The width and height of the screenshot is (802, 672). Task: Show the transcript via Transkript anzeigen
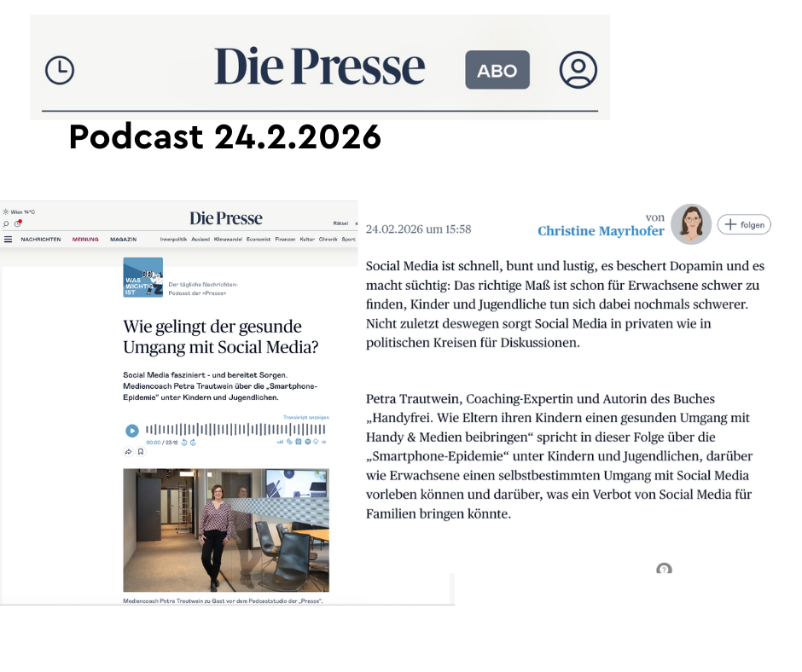click(305, 418)
